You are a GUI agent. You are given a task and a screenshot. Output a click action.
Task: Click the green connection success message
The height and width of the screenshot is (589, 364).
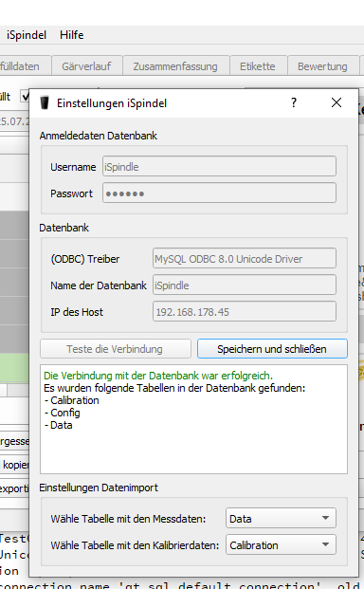(158, 376)
